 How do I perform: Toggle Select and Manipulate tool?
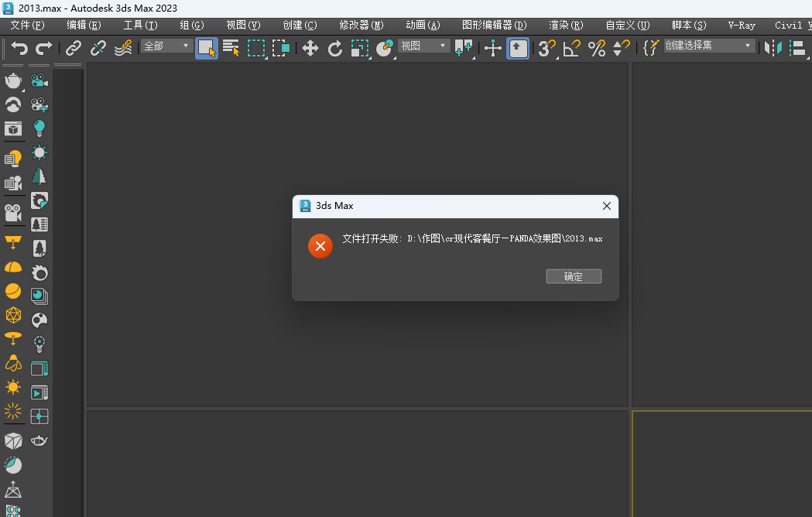point(492,48)
